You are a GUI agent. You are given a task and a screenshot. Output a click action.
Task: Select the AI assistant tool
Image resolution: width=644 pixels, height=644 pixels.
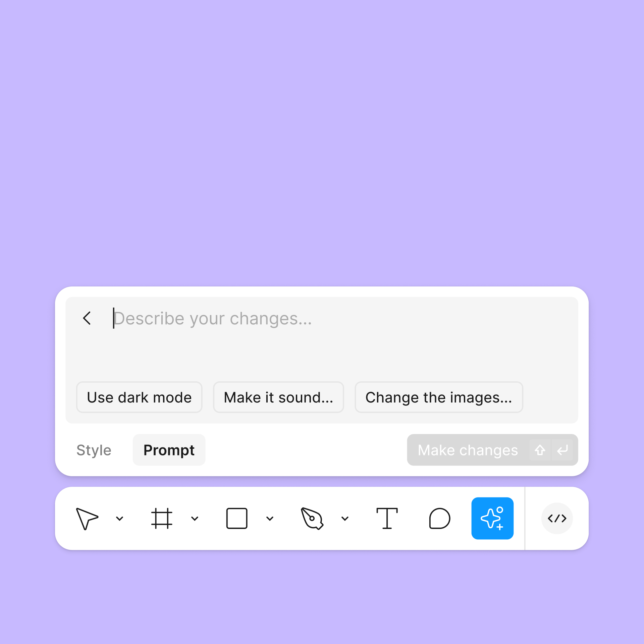(x=493, y=518)
